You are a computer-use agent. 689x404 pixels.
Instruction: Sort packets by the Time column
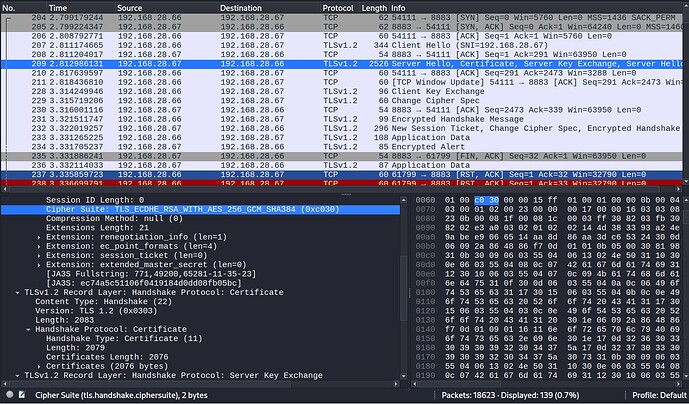81,8
